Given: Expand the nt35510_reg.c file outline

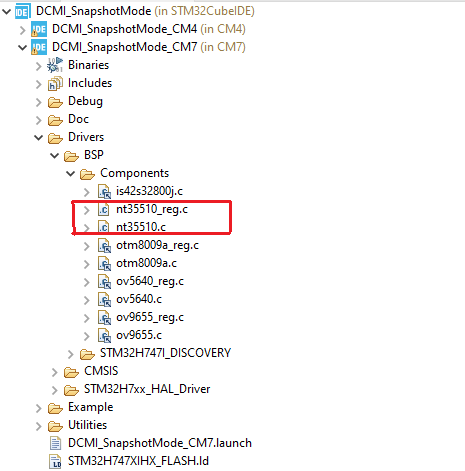Looking at the screenshot, I should point(87,210).
